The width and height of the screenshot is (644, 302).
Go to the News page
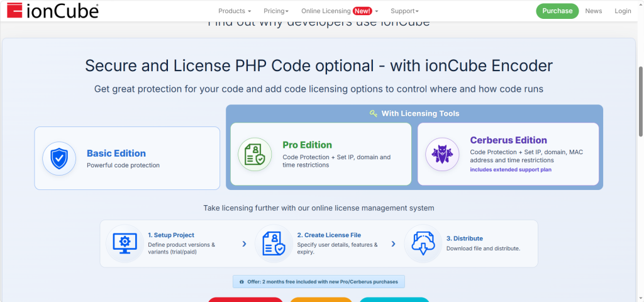(x=594, y=11)
